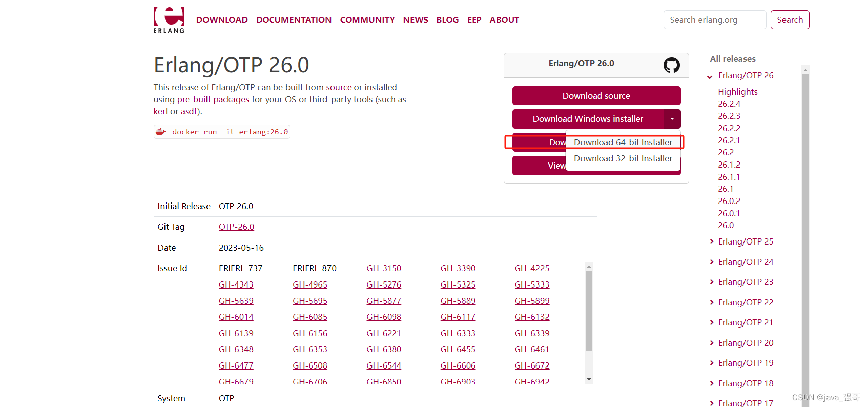Go to the NEWS page
This screenshot has width=868, height=407.
(x=416, y=20)
